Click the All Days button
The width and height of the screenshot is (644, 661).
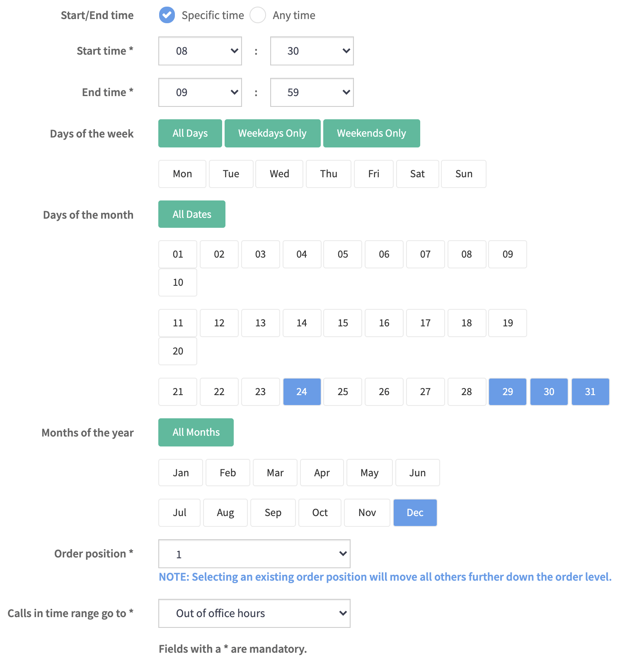click(190, 133)
